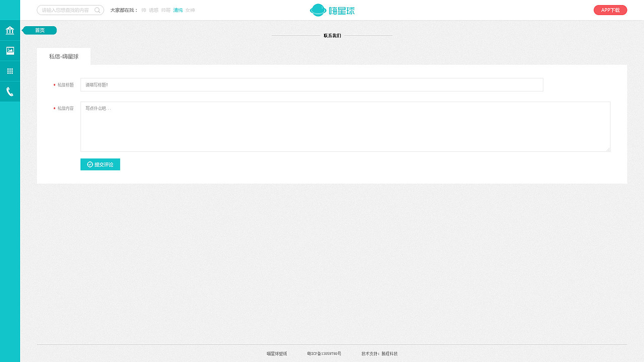The width and height of the screenshot is (644, 362).
Task: Open the 技术支持 footer link
Action: (379, 354)
